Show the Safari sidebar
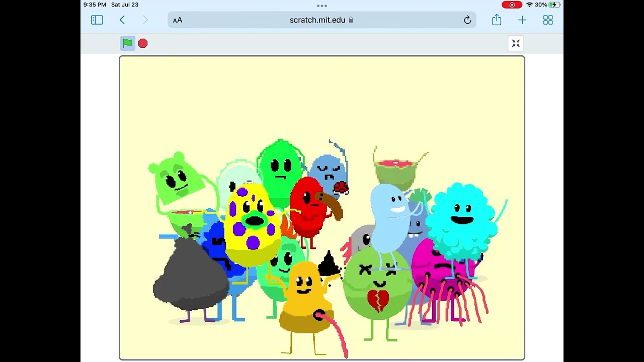The image size is (644, 362). point(97,20)
